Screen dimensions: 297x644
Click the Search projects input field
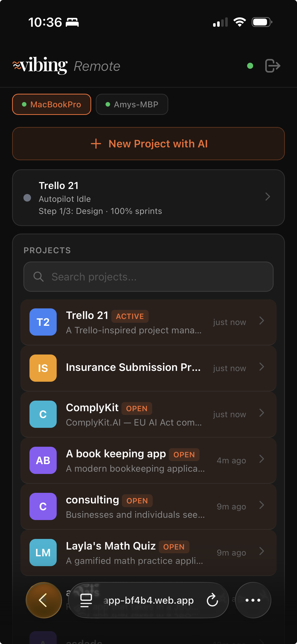[x=149, y=277]
